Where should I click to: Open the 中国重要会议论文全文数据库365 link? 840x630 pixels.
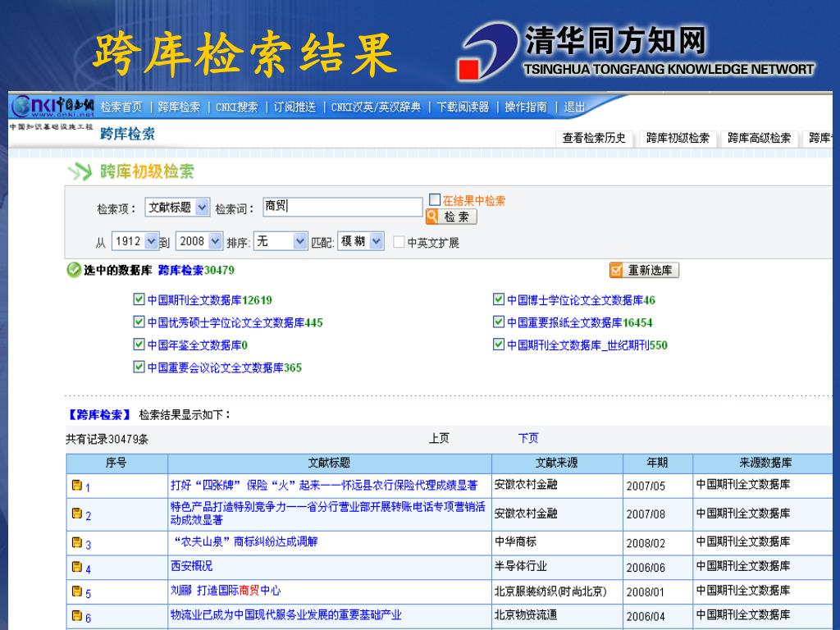pyautogui.click(x=225, y=367)
